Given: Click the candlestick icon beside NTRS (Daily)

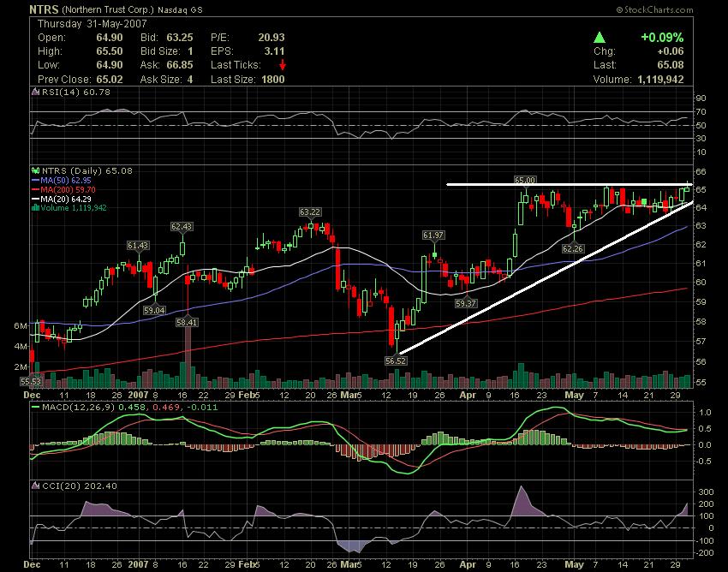Looking at the screenshot, I should coord(35,171).
